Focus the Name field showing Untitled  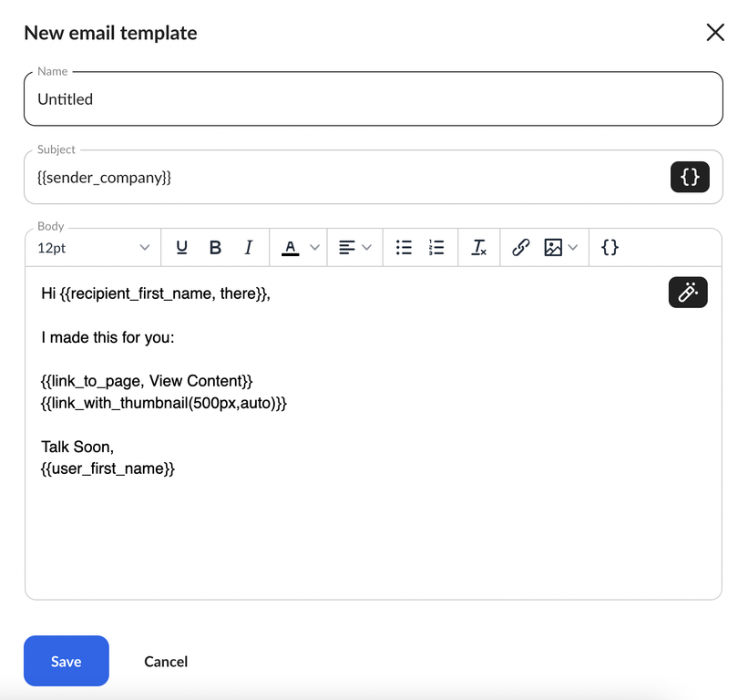[374, 98]
